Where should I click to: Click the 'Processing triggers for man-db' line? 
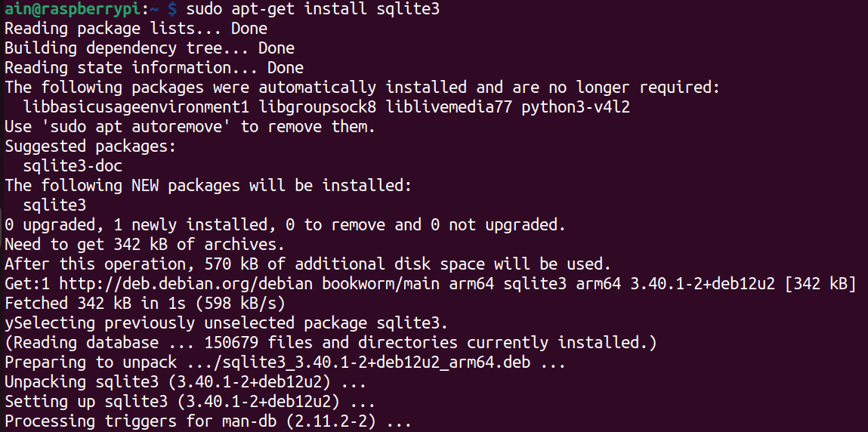(x=209, y=421)
